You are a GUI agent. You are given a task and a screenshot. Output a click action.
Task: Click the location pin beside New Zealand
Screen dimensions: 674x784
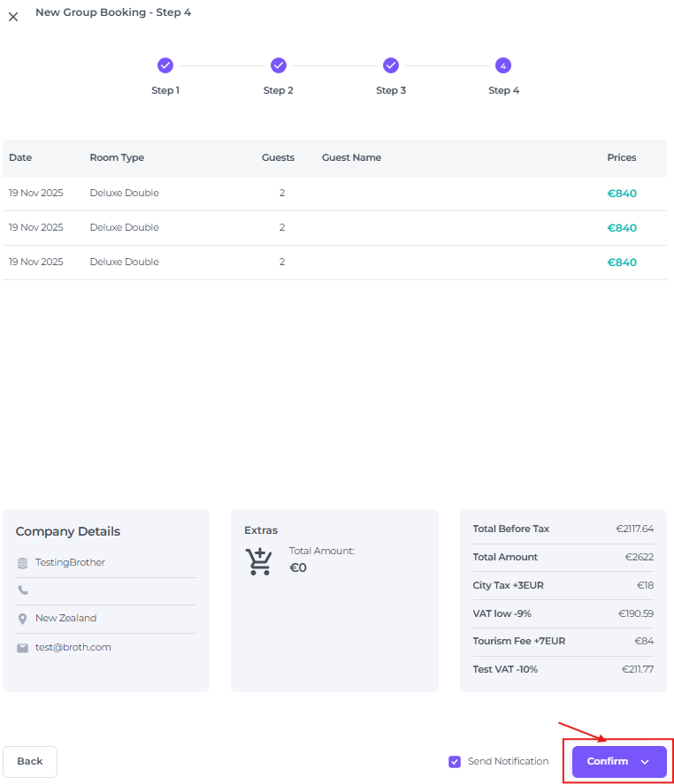[23, 619]
